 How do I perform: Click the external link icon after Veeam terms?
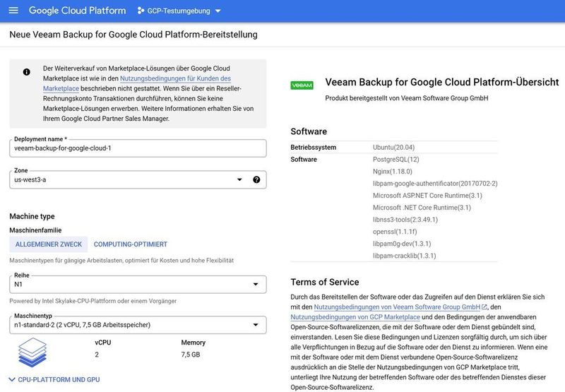484,307
